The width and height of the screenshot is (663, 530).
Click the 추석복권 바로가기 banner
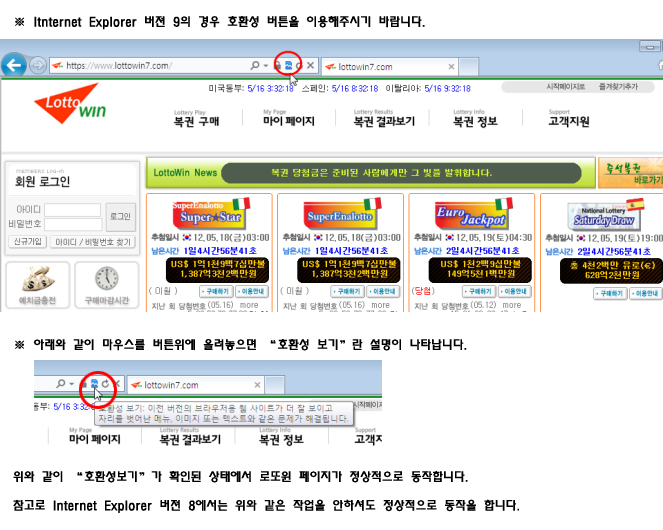coord(630,173)
